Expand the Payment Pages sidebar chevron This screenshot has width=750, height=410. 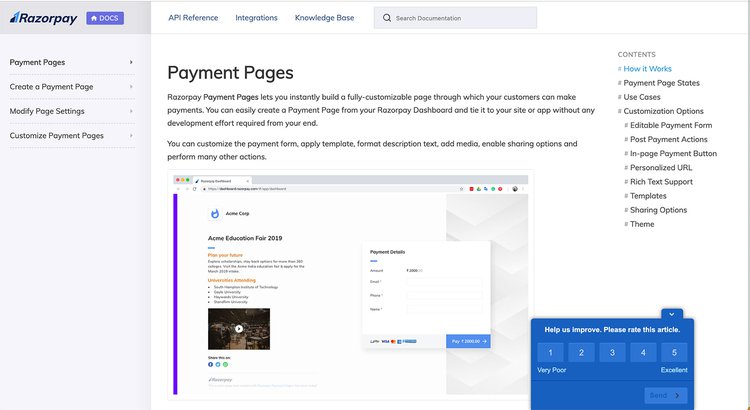coord(131,62)
